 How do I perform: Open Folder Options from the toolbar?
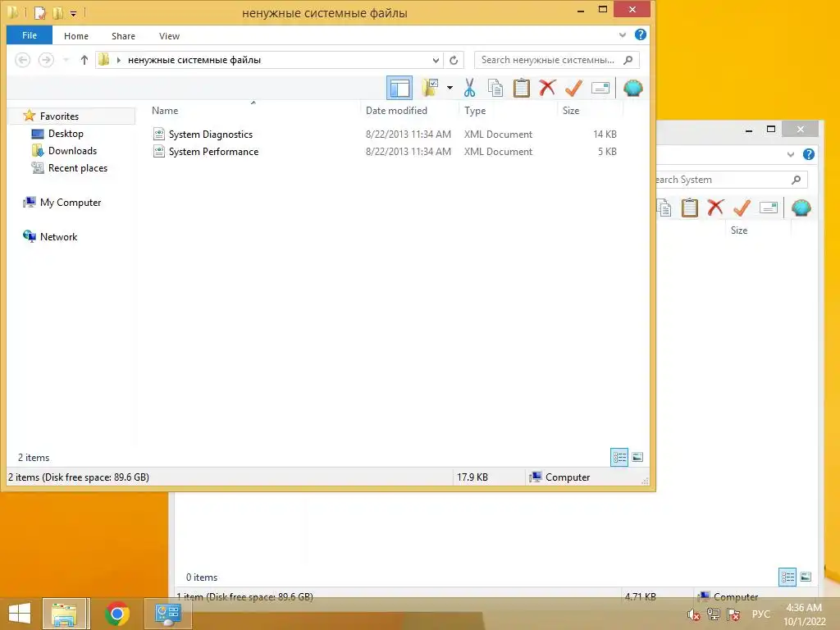(430, 88)
